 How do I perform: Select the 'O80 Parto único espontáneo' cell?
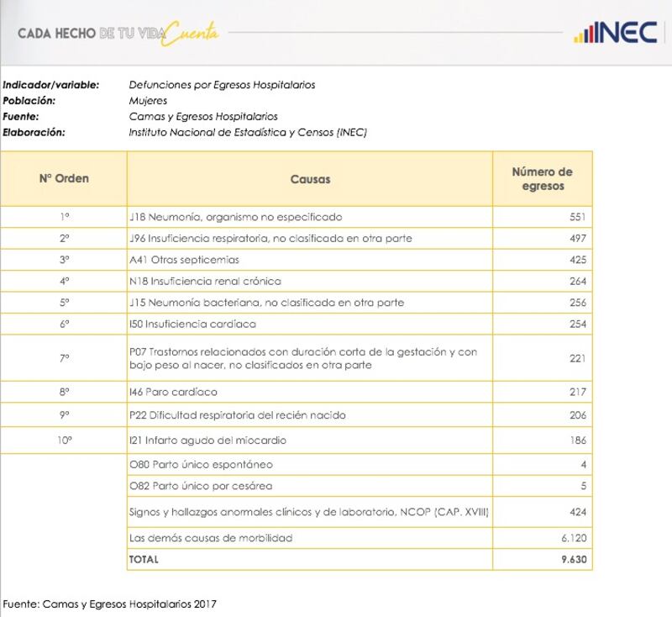pos(310,464)
